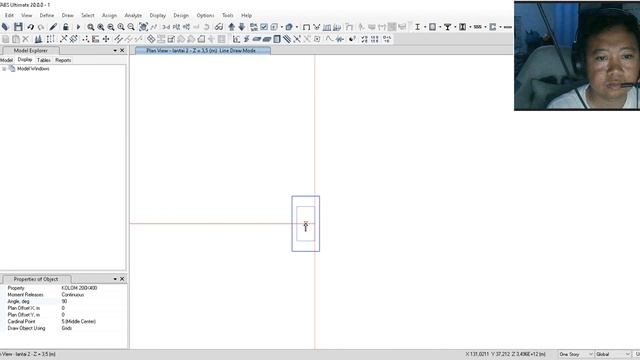Select the first magnifier zoom tool
Screen dimensions: 640x360
pyautogui.click(x=91, y=27)
